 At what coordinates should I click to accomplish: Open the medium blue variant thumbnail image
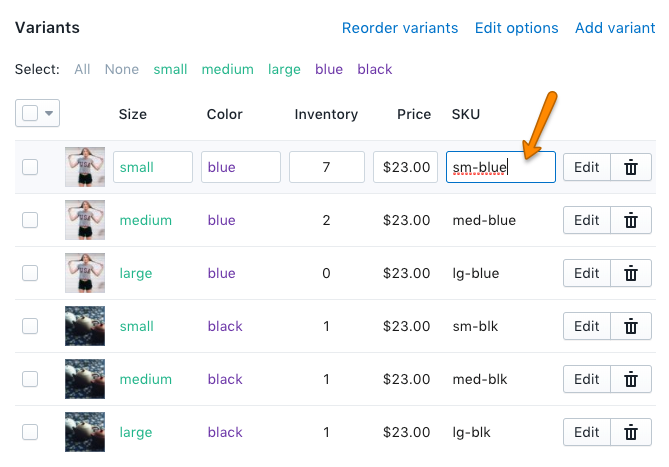pos(85,220)
